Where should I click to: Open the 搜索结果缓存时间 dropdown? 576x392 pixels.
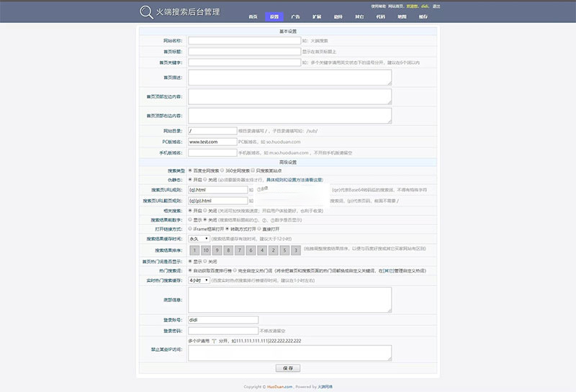(x=198, y=238)
